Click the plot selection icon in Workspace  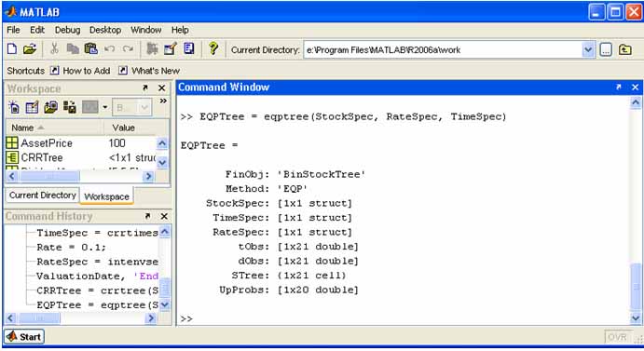90,108
